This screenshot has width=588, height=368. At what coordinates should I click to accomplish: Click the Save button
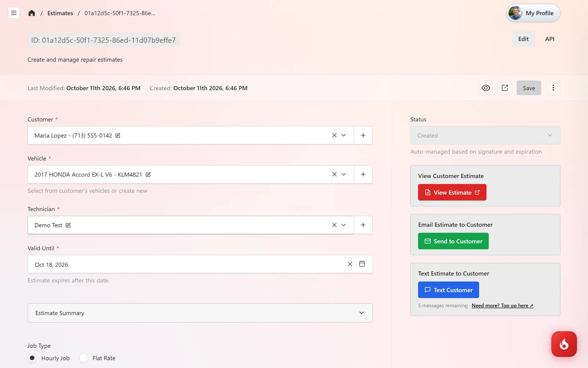(529, 88)
